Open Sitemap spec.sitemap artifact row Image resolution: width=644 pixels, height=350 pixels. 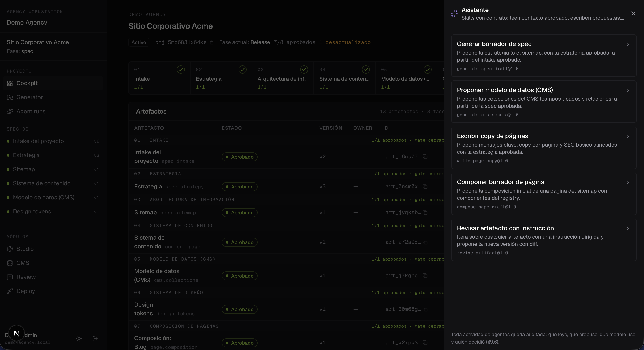(286, 213)
